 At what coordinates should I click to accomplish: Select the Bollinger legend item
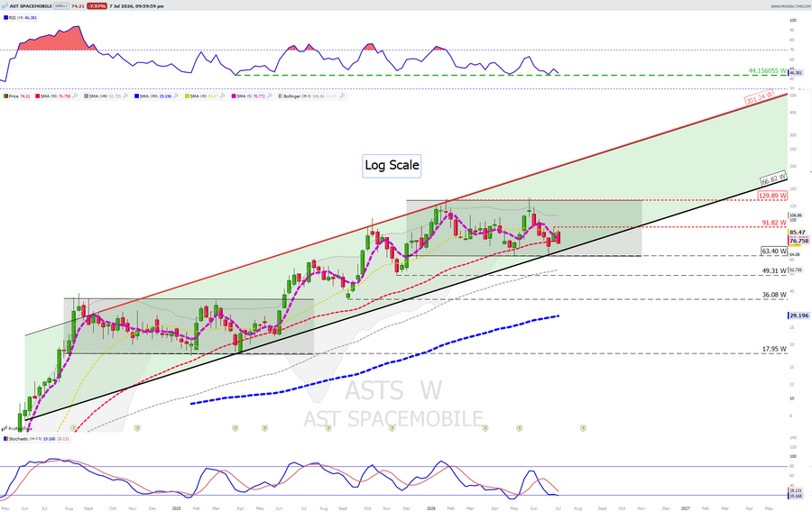(310, 96)
